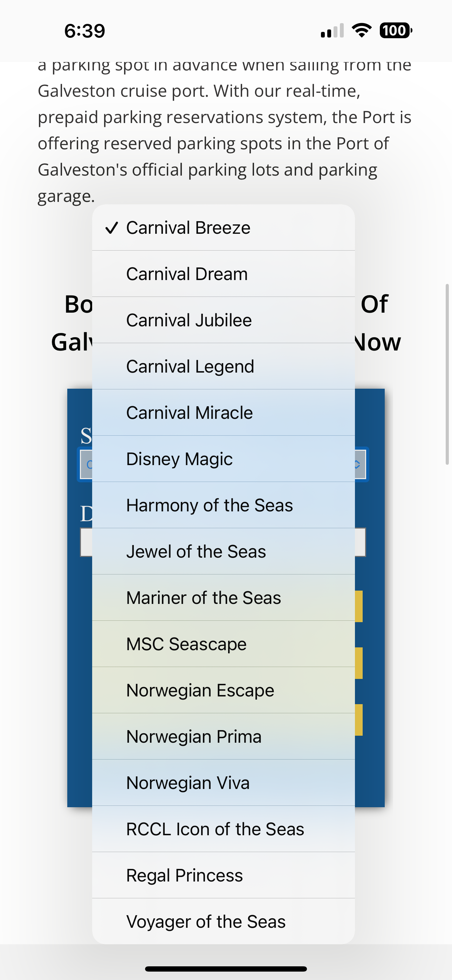Select Norwegian Escape ship

point(223,690)
